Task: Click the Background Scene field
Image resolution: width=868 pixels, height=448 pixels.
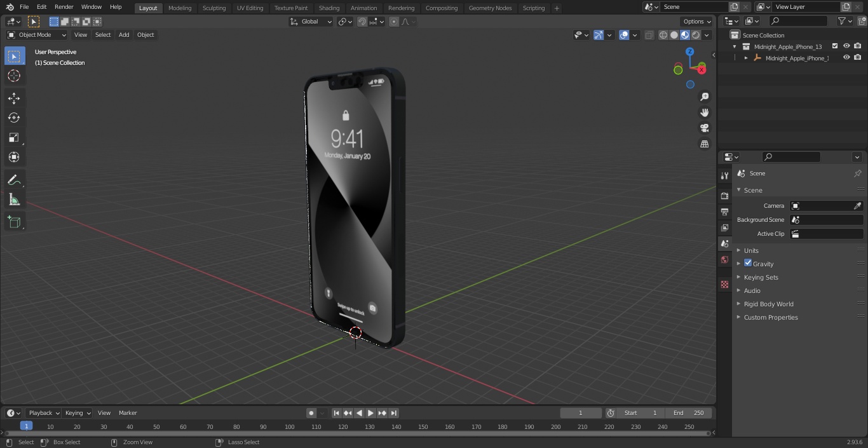Action: 826,220
